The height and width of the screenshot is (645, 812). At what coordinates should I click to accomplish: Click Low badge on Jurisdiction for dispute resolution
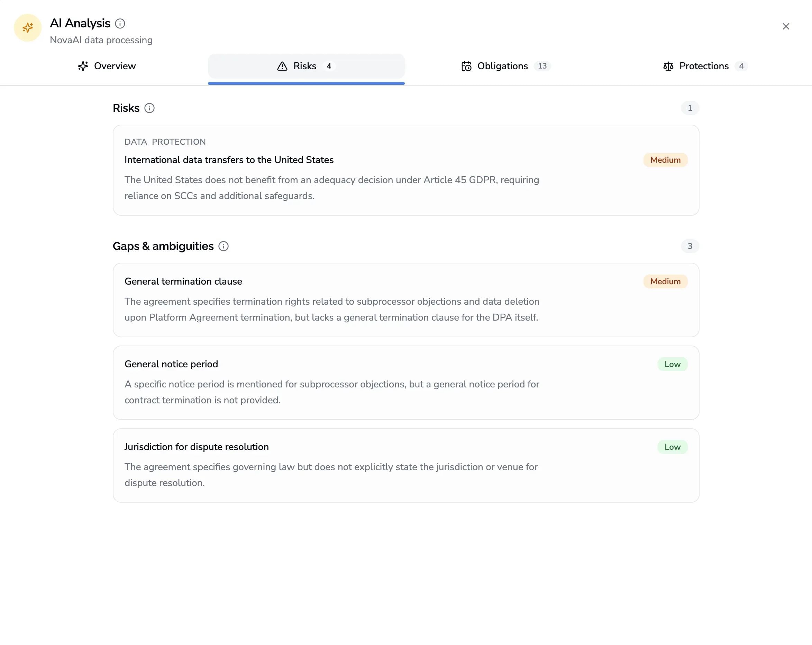672,447
